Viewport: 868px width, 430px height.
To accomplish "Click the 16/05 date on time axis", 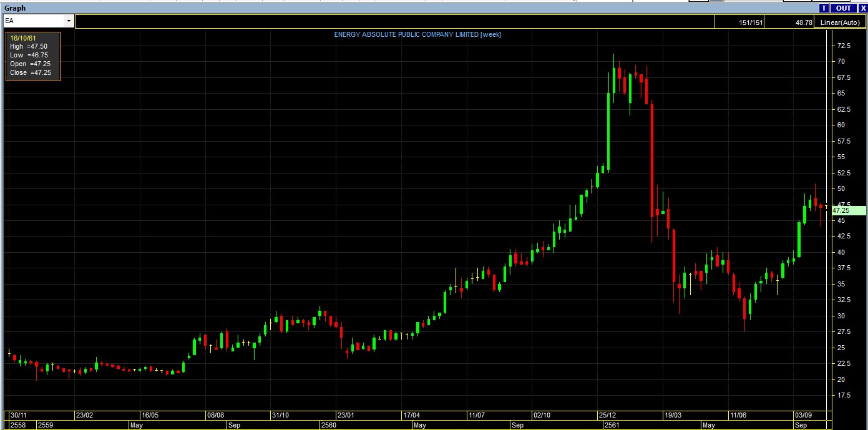I will (x=150, y=415).
